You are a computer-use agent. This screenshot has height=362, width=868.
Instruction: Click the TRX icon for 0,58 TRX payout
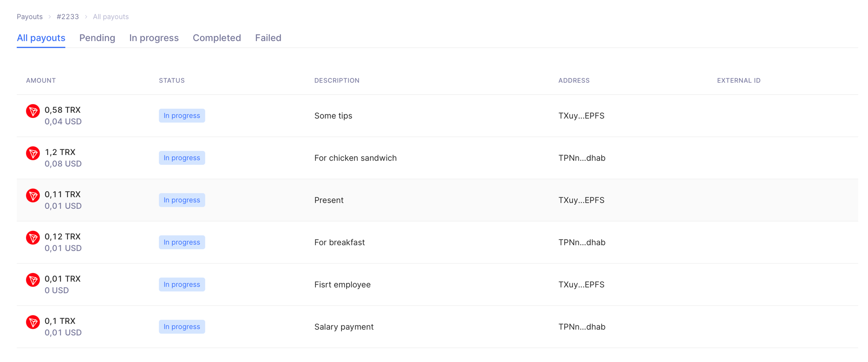pos(33,111)
